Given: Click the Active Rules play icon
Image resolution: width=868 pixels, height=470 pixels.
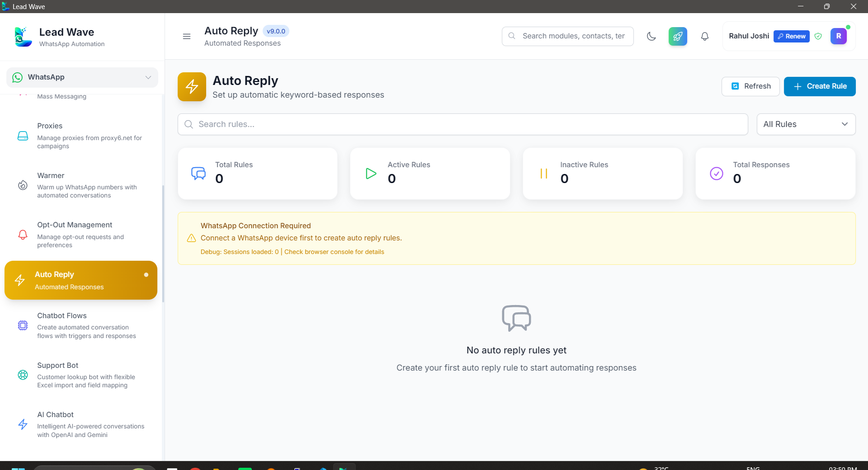Looking at the screenshot, I should point(371,174).
